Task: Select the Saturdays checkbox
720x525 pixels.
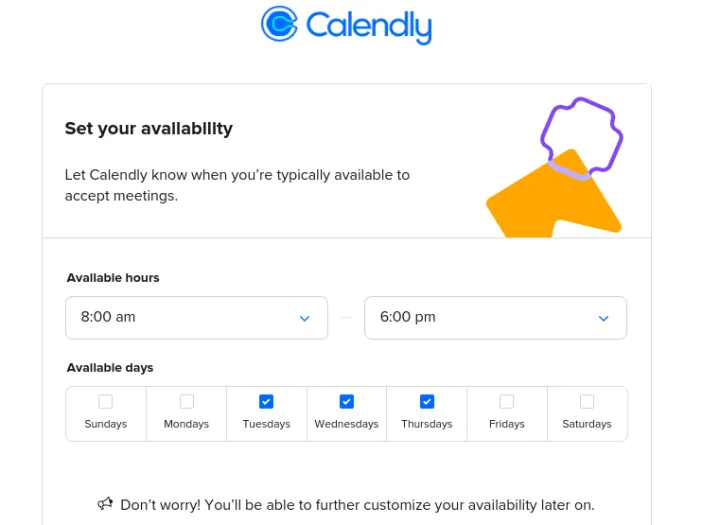Action: pyautogui.click(x=587, y=402)
